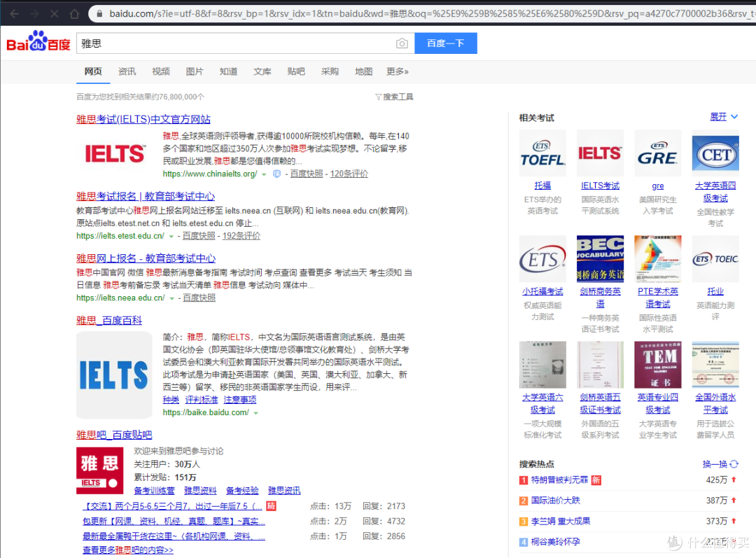This screenshot has width=756, height=558.
Task: Open 查看更多雅思吧的内容 link
Action: pos(128,550)
